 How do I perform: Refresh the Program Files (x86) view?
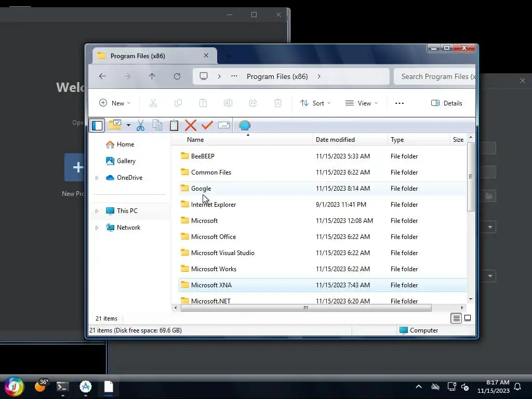pos(177,76)
